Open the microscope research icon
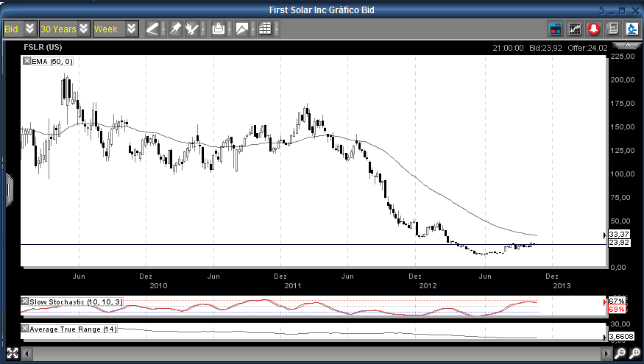644x364 pixels. [x=632, y=29]
